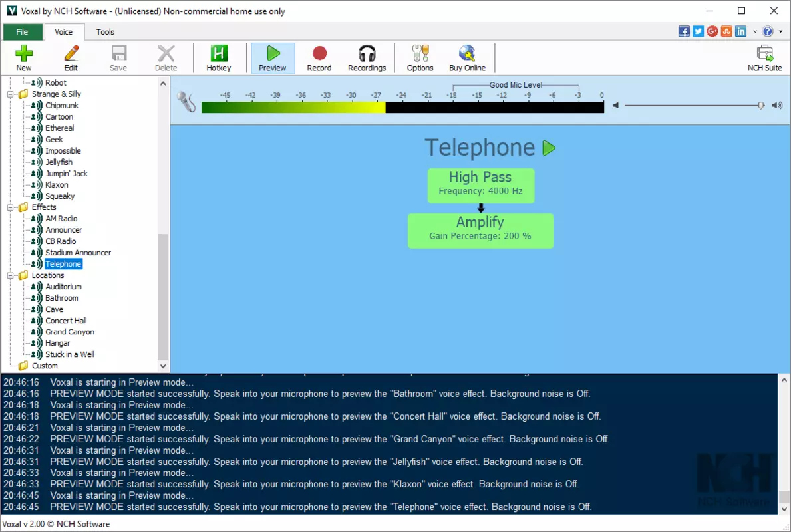
Task: Select the Announcer voice
Action: tap(64, 230)
